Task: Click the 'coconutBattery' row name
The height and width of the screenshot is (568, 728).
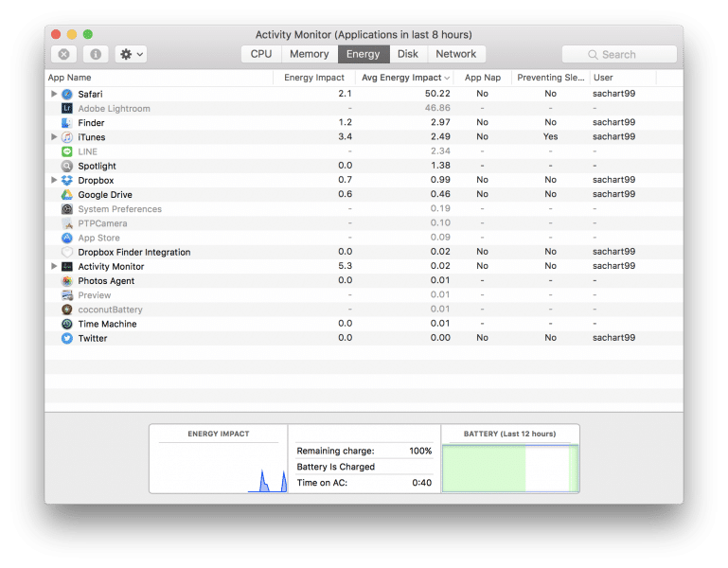Action: click(x=110, y=310)
